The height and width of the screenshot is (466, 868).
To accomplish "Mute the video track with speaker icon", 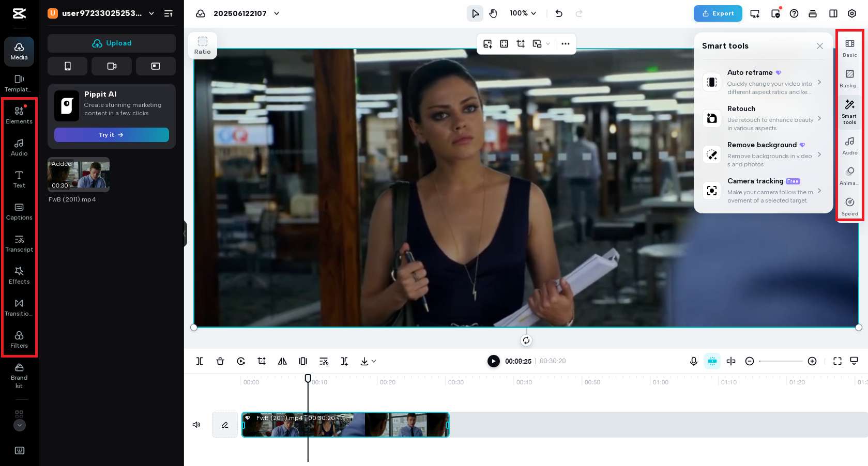I will 196,425.
